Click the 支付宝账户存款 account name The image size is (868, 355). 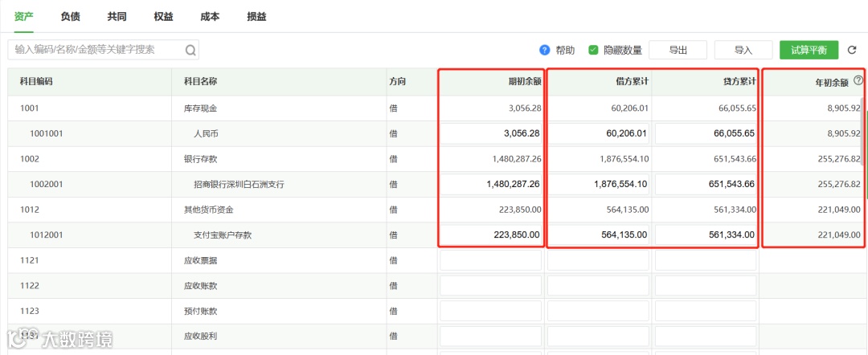[223, 235]
